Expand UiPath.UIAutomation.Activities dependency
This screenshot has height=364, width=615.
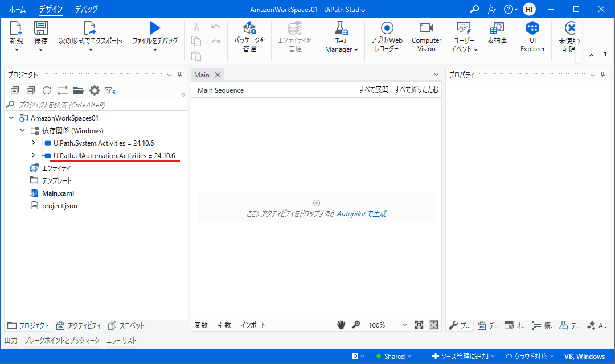coord(34,155)
